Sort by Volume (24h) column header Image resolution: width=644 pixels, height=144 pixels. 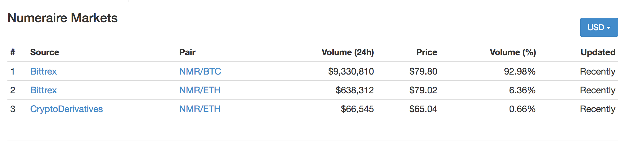click(x=347, y=52)
